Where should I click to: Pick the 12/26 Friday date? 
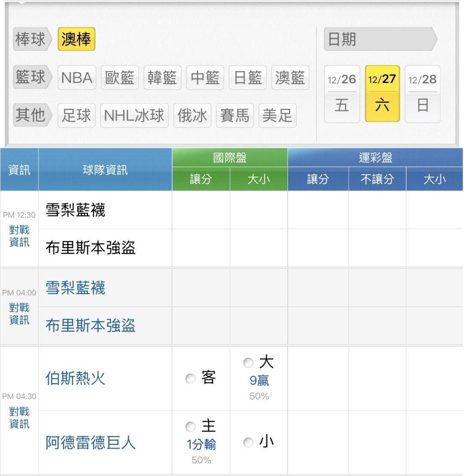pyautogui.click(x=342, y=94)
